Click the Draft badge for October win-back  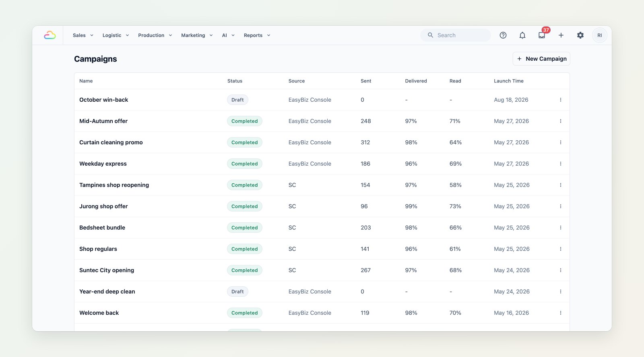(237, 100)
